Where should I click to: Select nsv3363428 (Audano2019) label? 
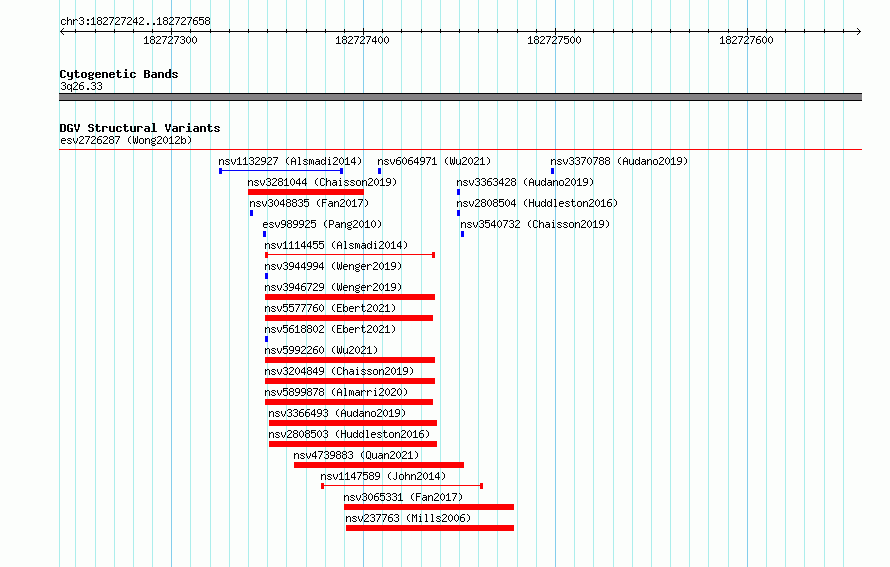pyautogui.click(x=525, y=182)
